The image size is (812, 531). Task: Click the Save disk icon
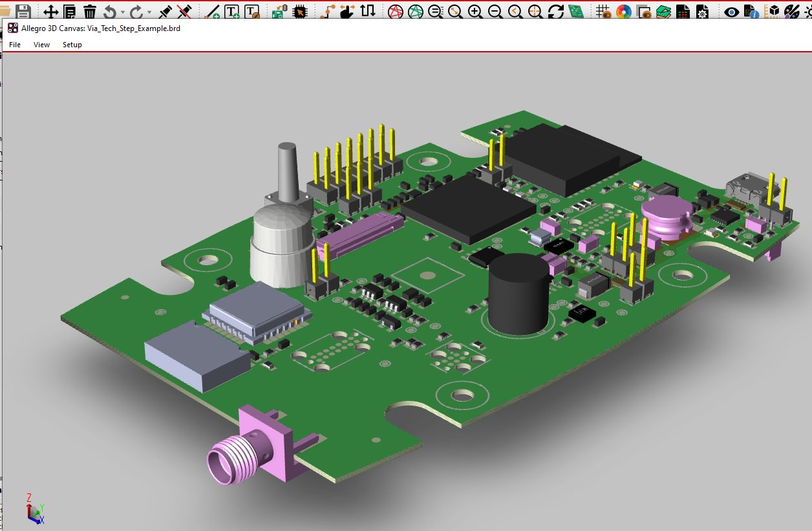[23, 11]
